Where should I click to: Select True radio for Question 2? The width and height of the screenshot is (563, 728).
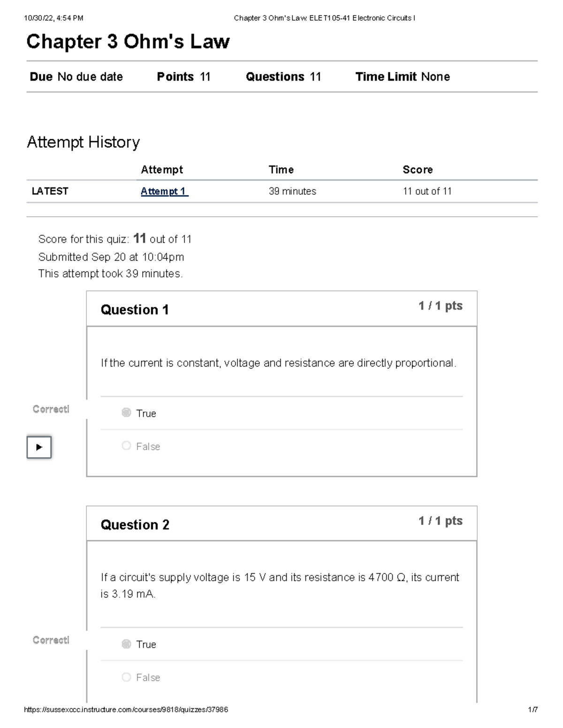tap(126, 644)
